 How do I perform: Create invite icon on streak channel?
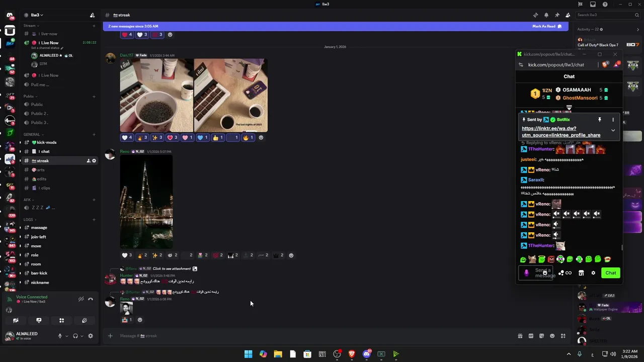(x=88, y=161)
